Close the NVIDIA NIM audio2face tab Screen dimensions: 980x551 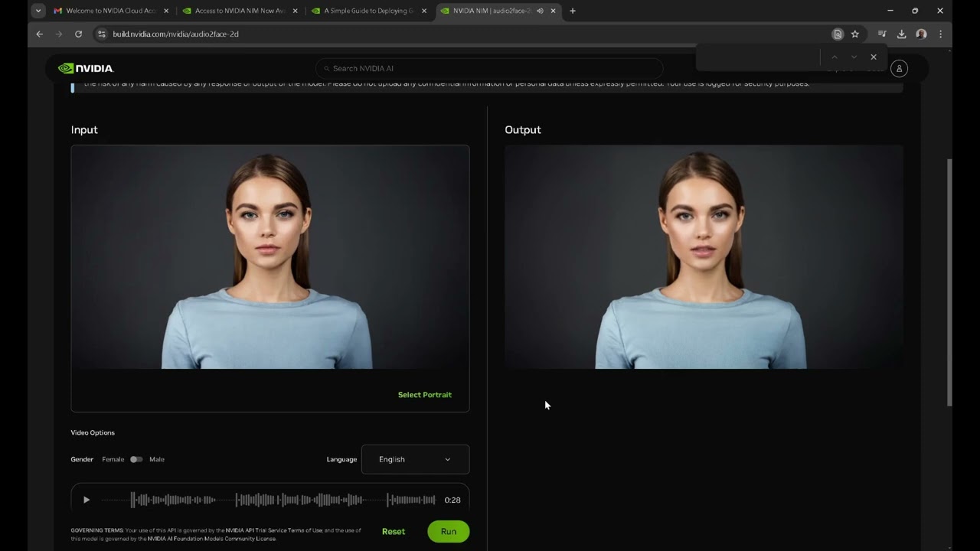tap(553, 11)
